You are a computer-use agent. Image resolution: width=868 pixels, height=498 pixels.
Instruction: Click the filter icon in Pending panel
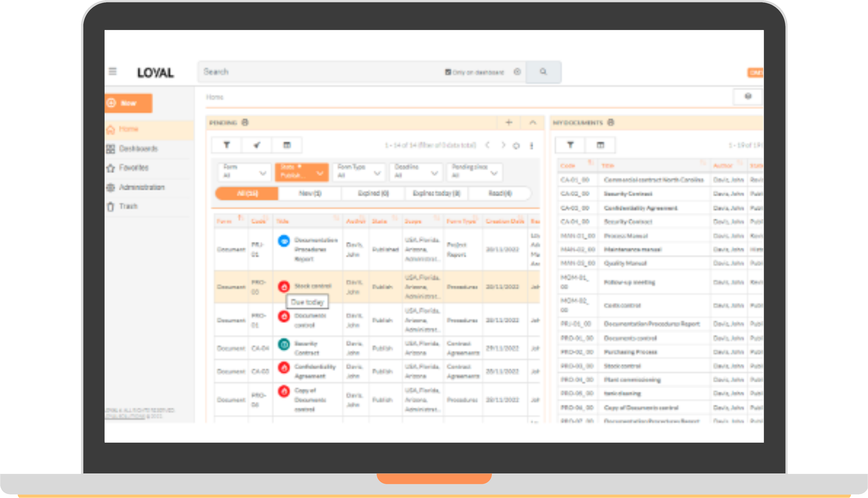pos(227,145)
